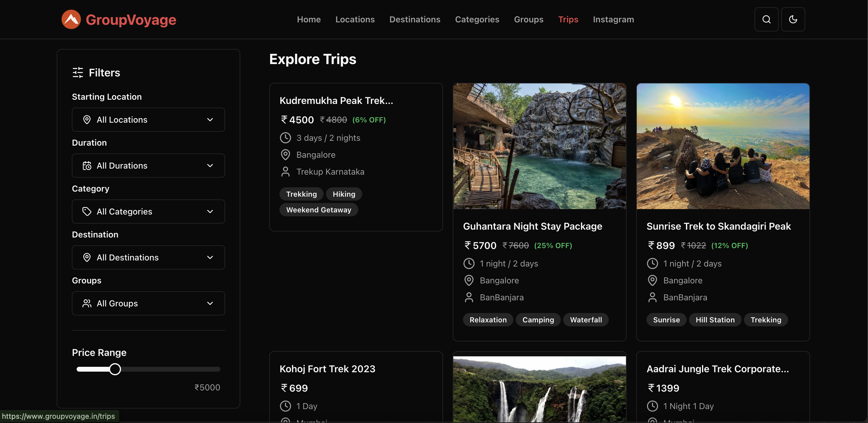Adjust the Price Range slider
The height and width of the screenshot is (423, 868).
115,369
